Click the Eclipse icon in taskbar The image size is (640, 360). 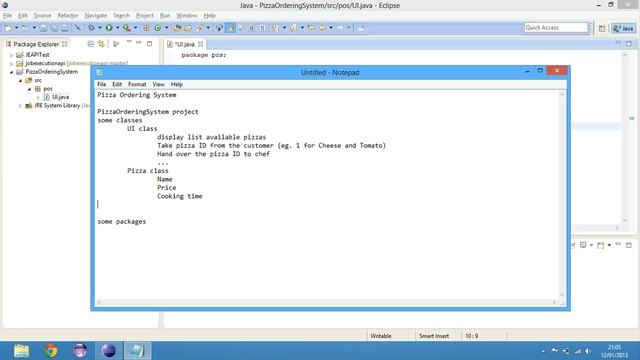click(109, 351)
